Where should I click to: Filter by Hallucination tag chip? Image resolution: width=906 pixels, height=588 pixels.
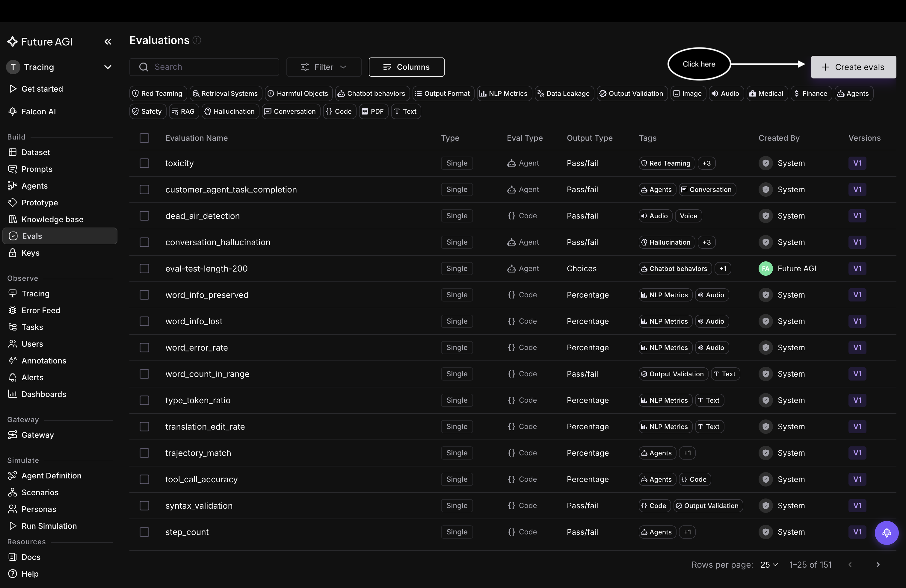tap(230, 111)
